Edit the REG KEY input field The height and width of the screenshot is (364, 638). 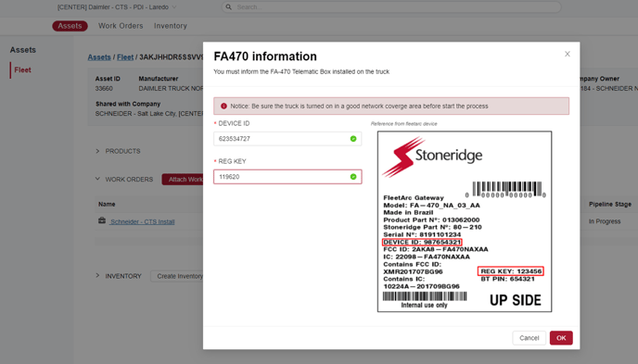click(287, 177)
